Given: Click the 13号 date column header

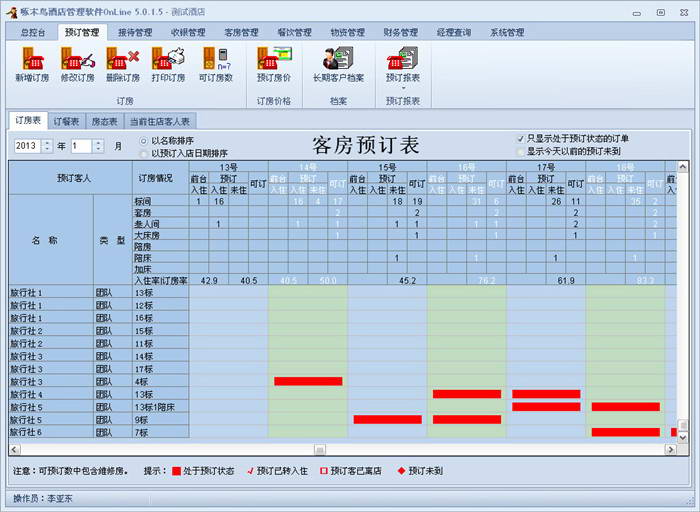Looking at the screenshot, I should coord(229,167).
